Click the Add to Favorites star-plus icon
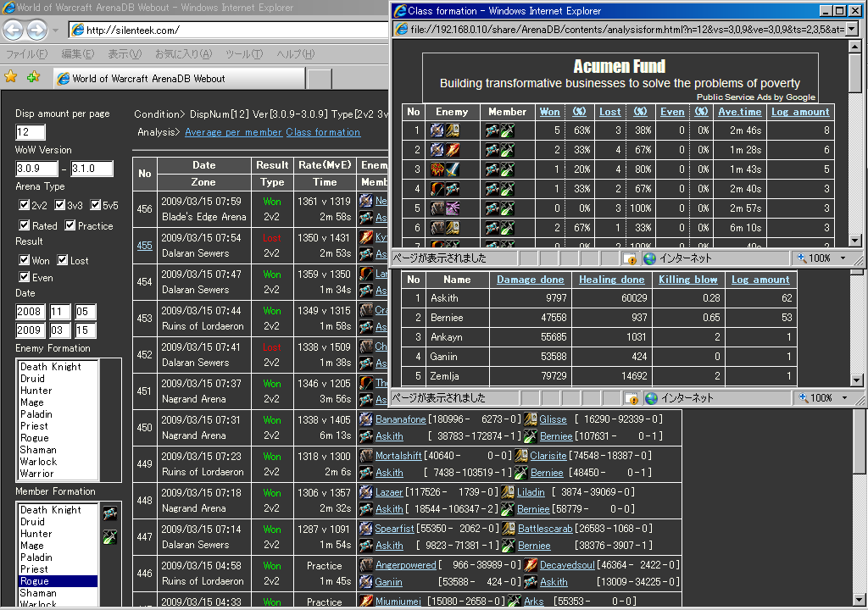Viewport: 868px width, 610px height. point(33,77)
